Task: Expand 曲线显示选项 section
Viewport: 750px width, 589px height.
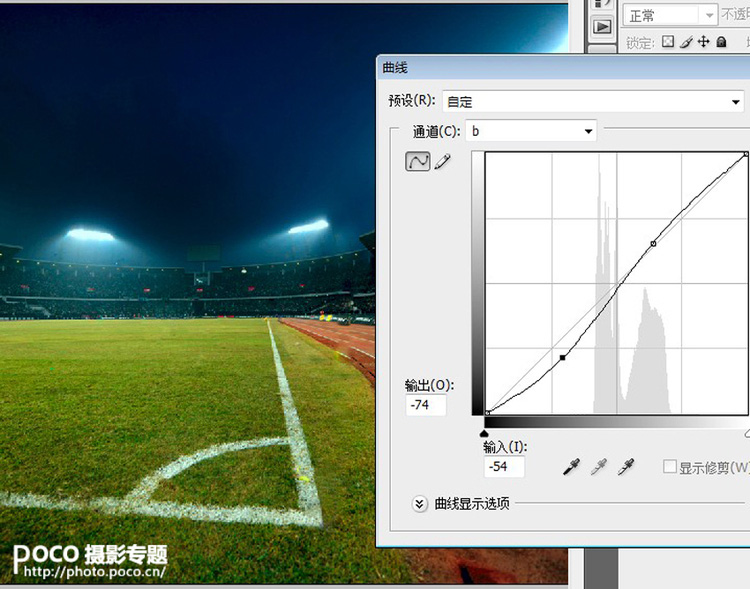Action: pyautogui.click(x=419, y=504)
